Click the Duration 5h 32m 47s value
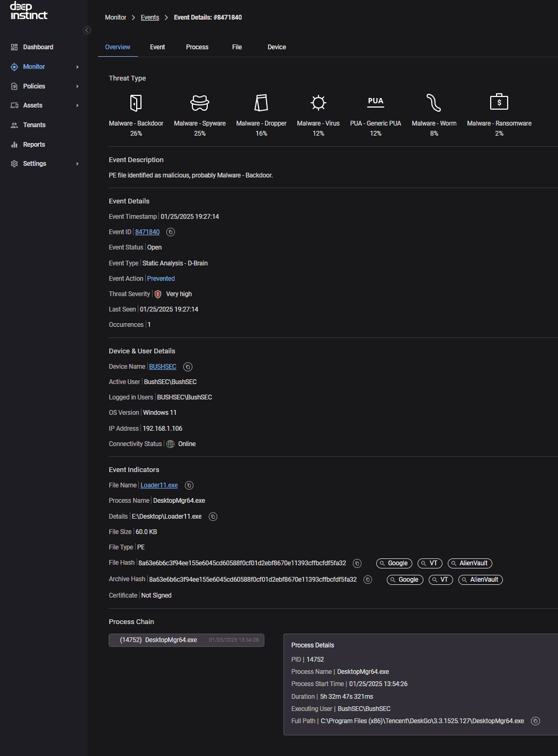Viewport: 558px width, 756px height. click(347, 697)
